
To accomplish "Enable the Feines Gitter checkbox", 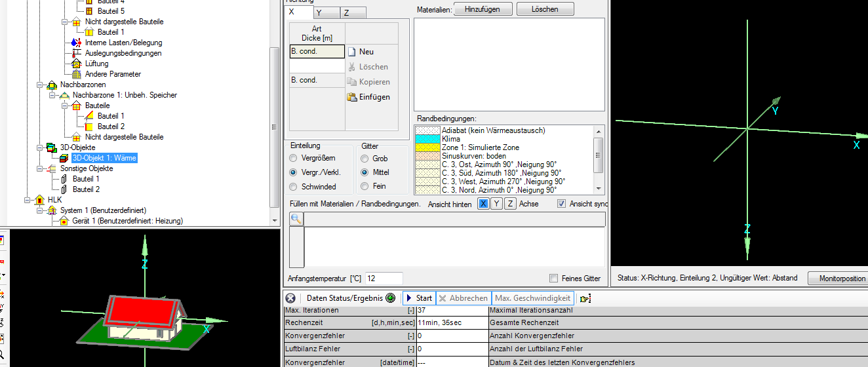I will pos(554,278).
